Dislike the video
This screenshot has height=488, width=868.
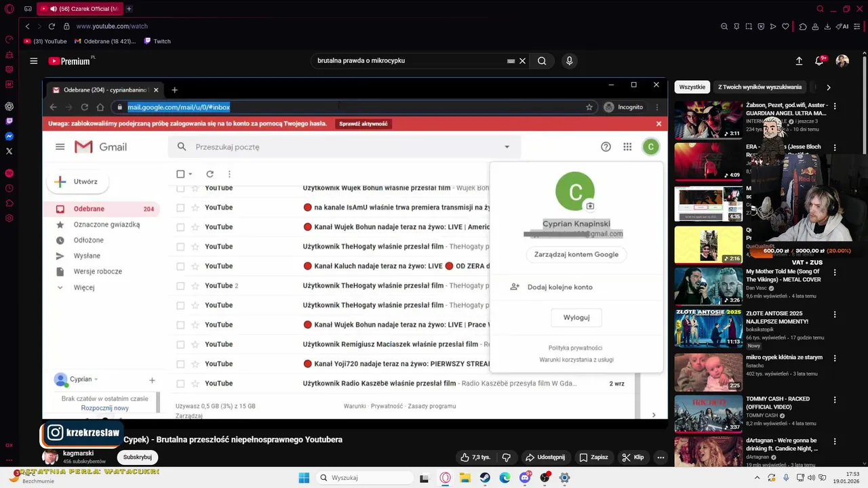(x=506, y=457)
